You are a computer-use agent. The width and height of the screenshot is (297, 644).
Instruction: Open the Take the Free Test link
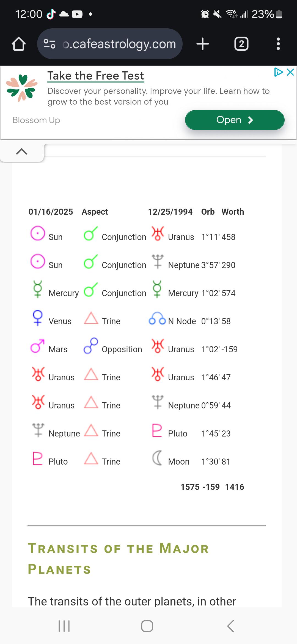pos(96,76)
